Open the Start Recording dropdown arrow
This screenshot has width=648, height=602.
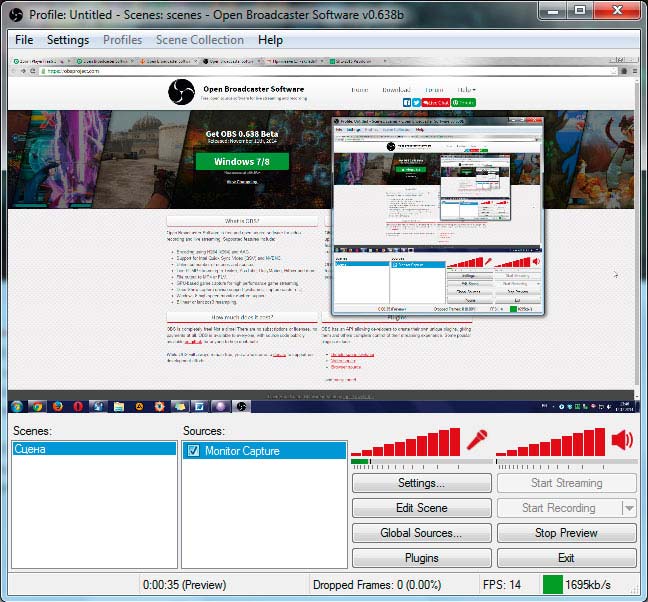pos(629,508)
